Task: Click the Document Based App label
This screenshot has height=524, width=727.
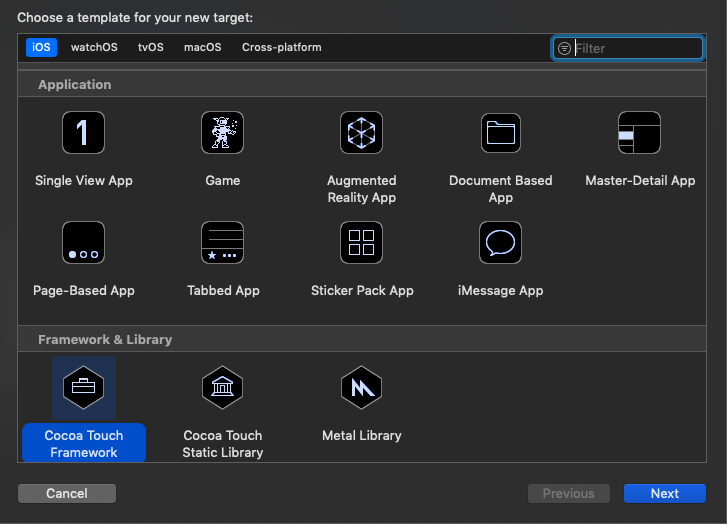Action: [501, 189]
